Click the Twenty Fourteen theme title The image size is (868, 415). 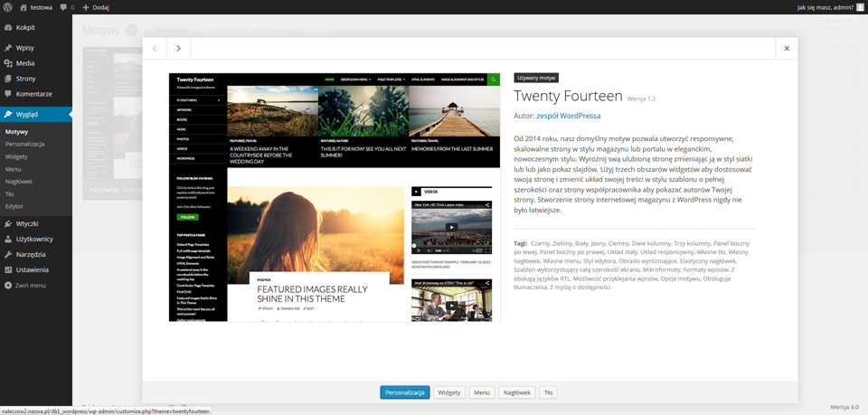[x=568, y=96]
